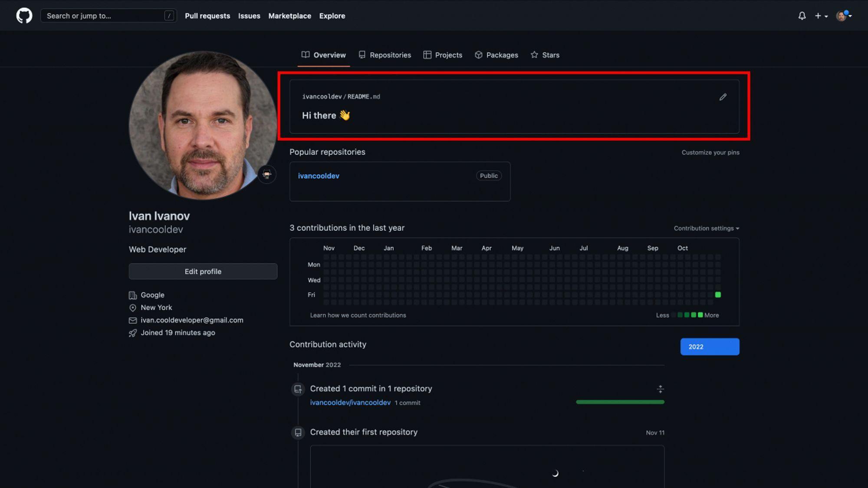Expand the created commit activity section
Image resolution: width=868 pixels, height=488 pixels.
[660, 389]
